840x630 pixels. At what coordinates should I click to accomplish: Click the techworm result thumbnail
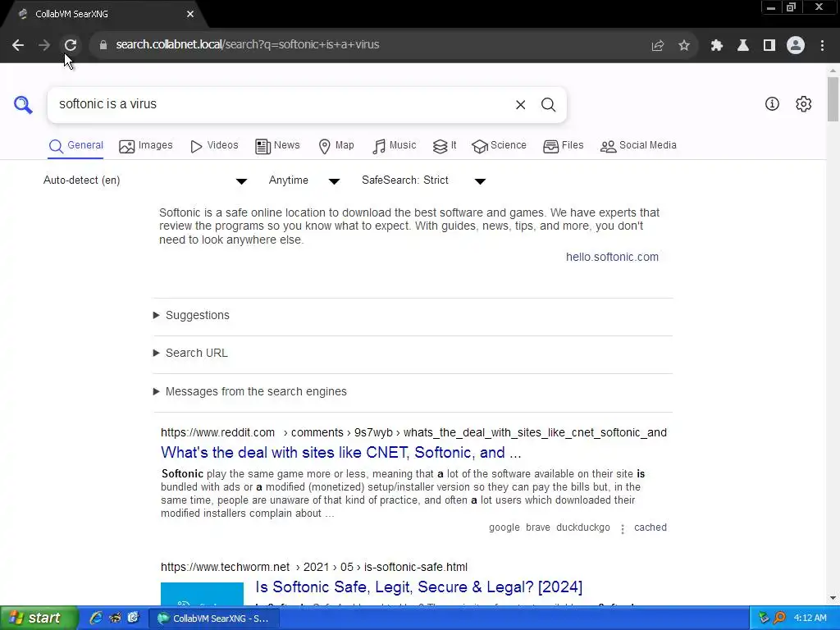point(202,594)
